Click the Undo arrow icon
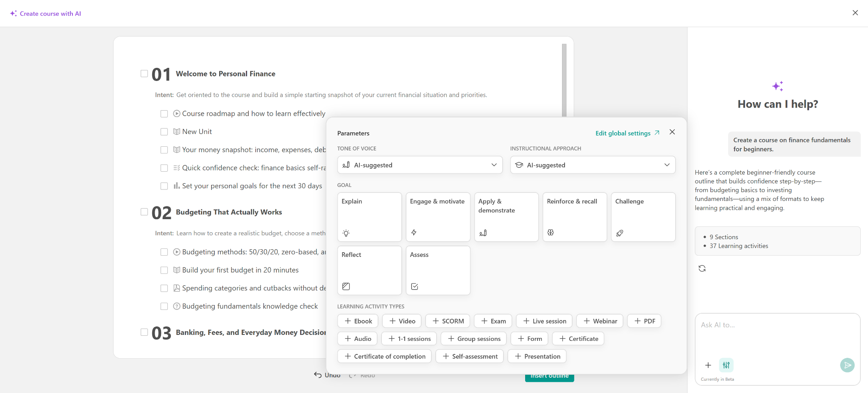 (318, 375)
